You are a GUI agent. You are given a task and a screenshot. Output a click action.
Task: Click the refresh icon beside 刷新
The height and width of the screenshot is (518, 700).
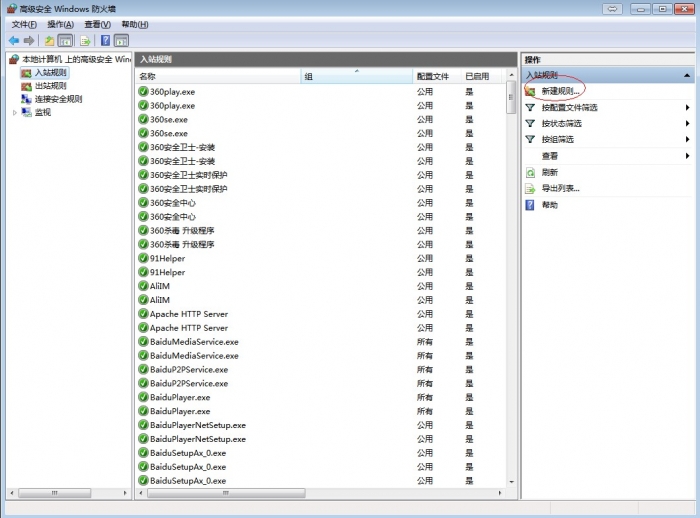point(530,172)
